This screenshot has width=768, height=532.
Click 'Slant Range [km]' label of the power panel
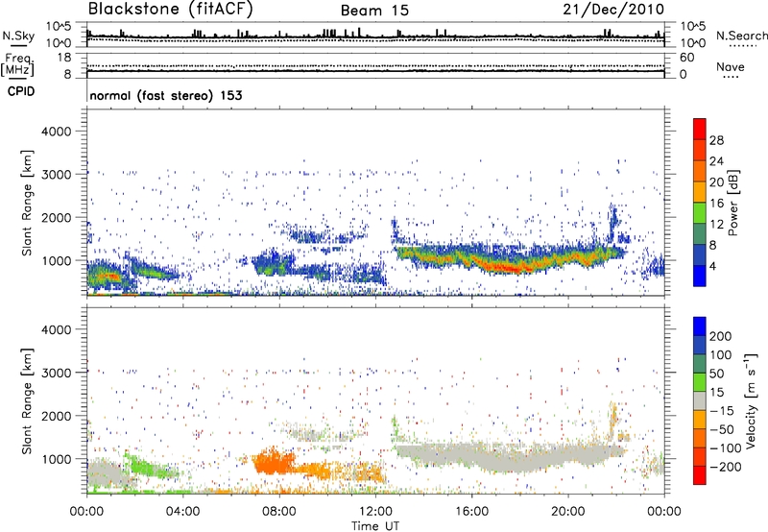pyautogui.click(x=27, y=203)
